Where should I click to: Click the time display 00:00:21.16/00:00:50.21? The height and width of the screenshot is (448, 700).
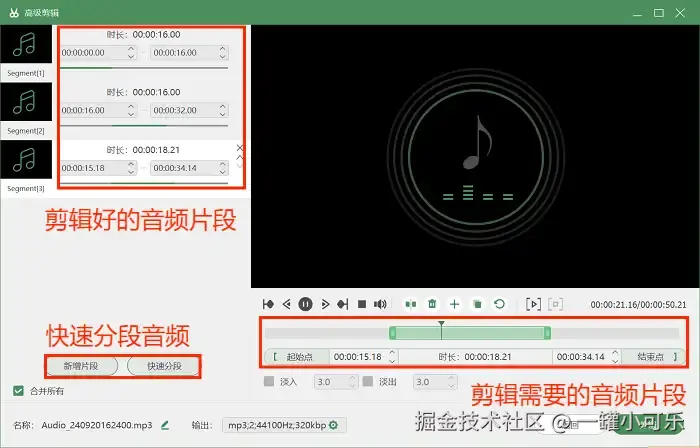(x=638, y=305)
